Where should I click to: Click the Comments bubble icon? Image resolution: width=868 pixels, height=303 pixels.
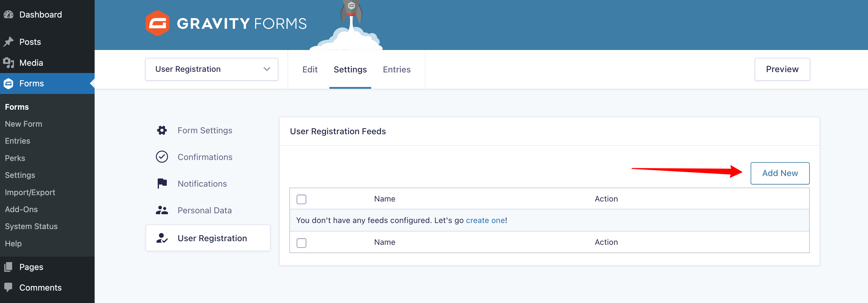(8, 288)
